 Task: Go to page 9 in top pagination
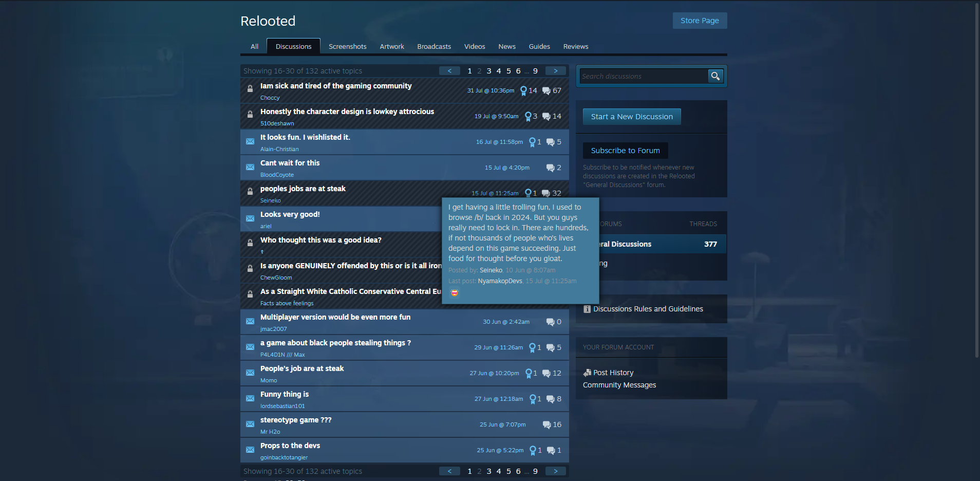pyautogui.click(x=535, y=71)
